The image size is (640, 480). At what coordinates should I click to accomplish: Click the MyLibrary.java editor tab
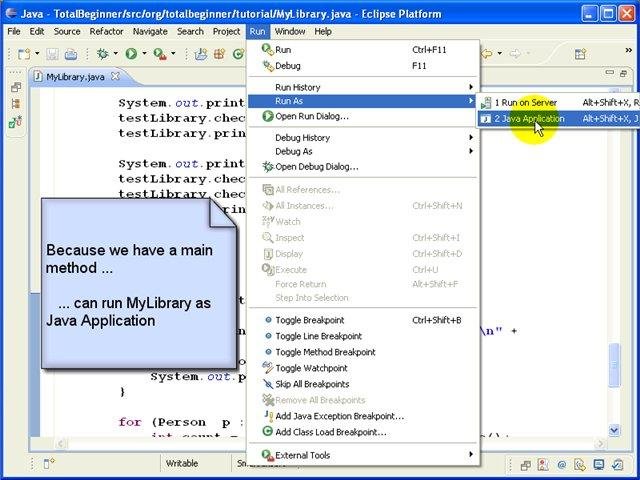[75, 77]
